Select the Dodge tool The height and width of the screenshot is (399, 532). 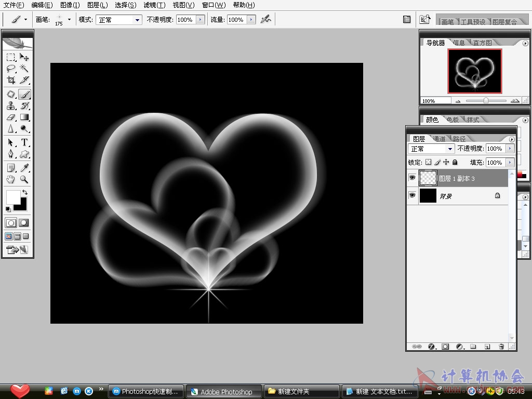(x=24, y=129)
